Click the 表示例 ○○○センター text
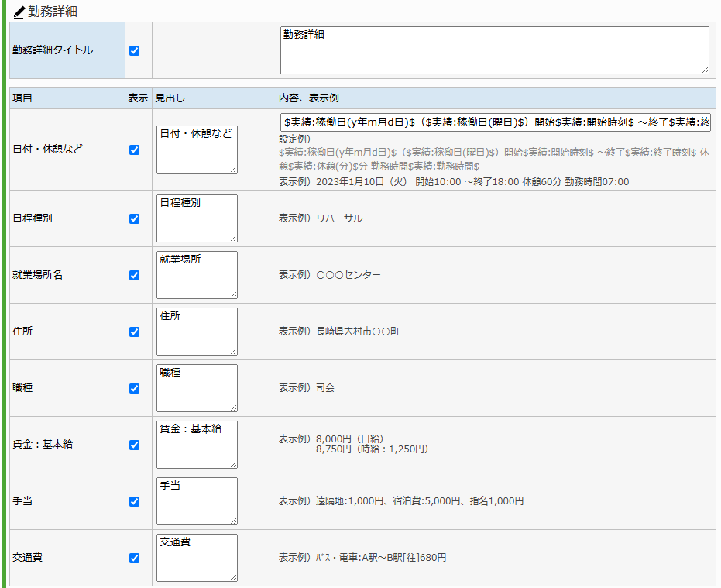 330,275
